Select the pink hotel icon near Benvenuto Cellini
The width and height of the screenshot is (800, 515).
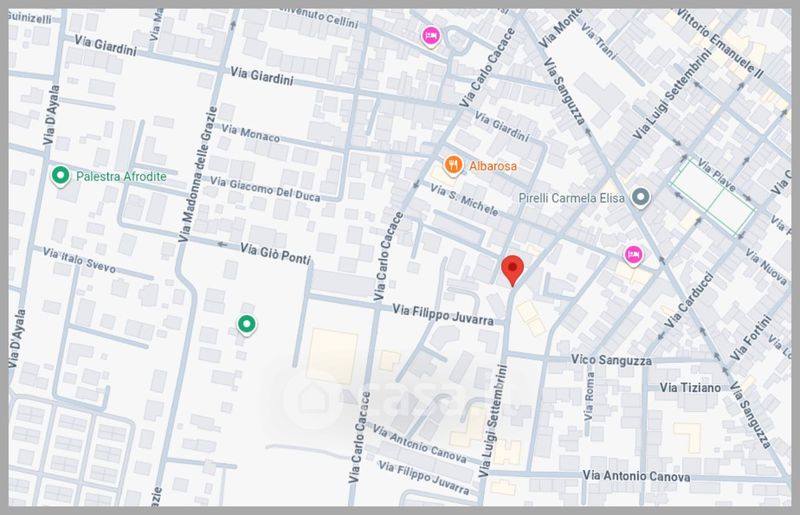[430, 36]
